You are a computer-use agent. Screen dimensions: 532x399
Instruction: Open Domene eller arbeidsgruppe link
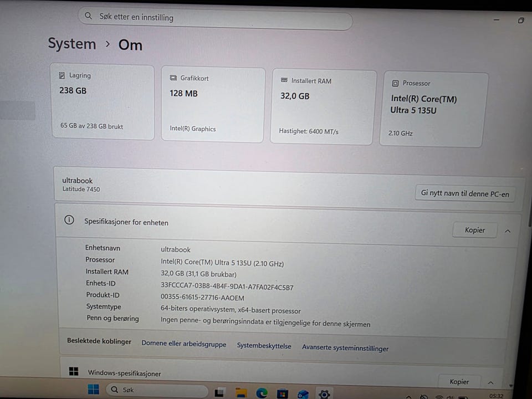(x=183, y=344)
